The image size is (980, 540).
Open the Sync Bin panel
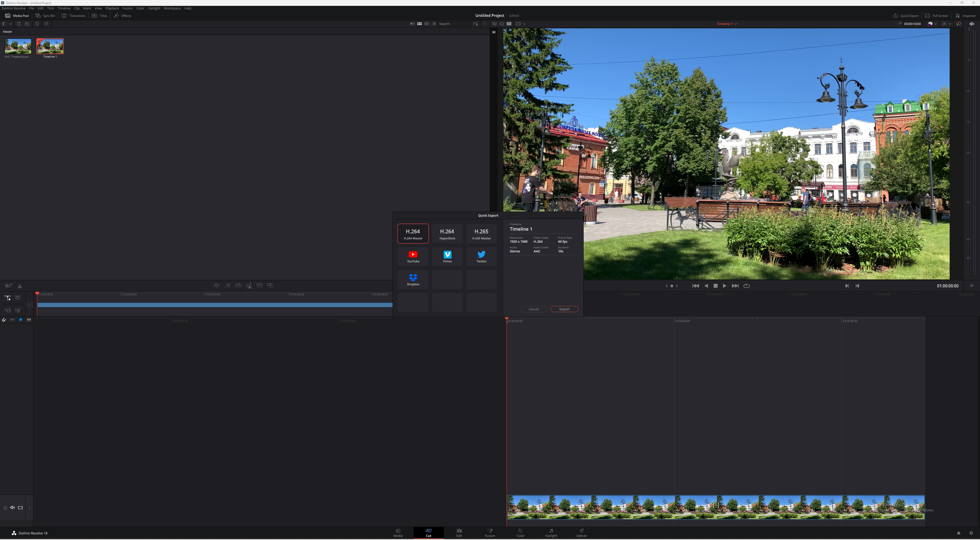tap(45, 16)
